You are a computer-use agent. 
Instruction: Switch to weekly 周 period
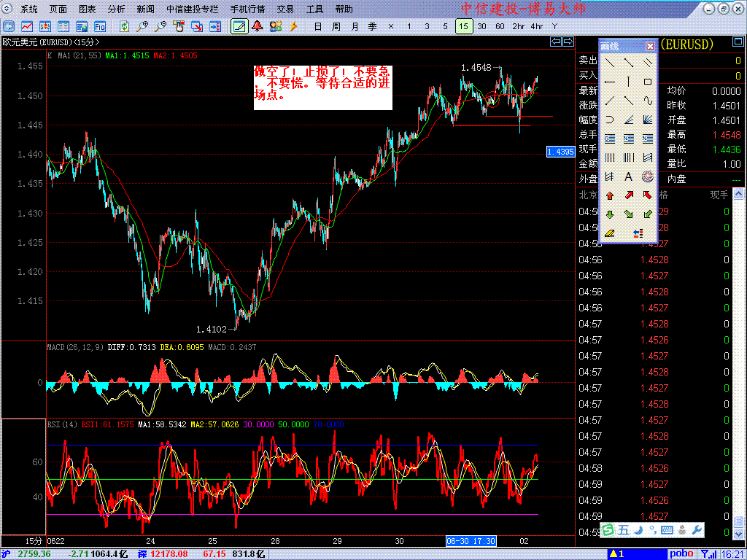pos(336,27)
